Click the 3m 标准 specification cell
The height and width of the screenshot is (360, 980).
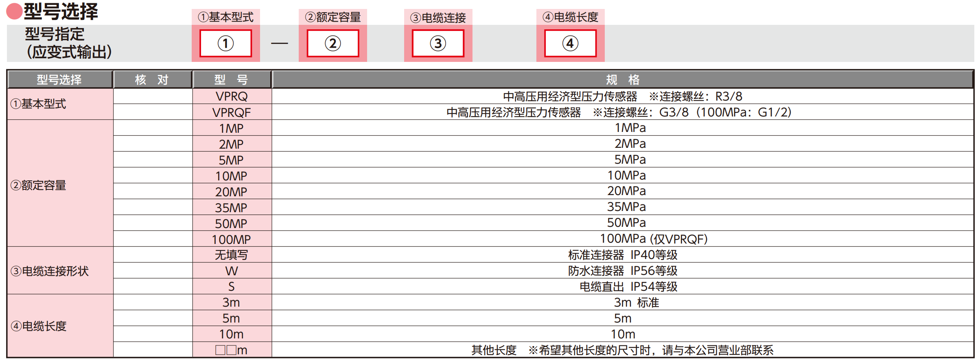(623, 302)
